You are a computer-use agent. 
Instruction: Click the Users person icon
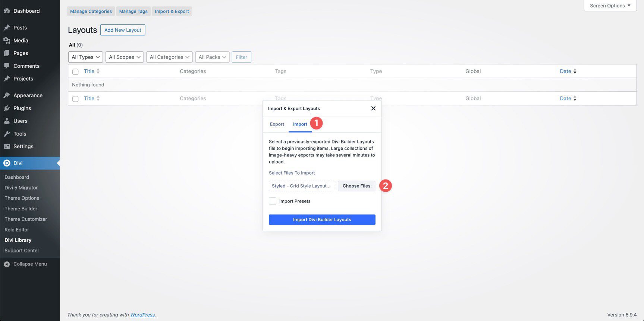(x=7, y=121)
